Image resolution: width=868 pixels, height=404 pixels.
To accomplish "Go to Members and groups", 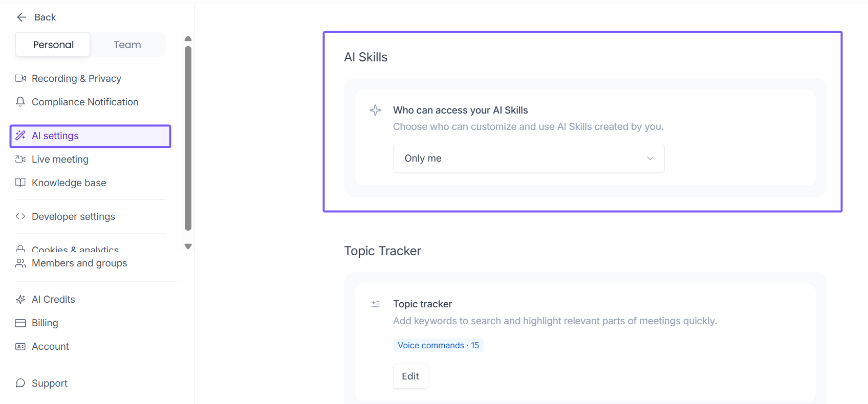I will click(79, 263).
